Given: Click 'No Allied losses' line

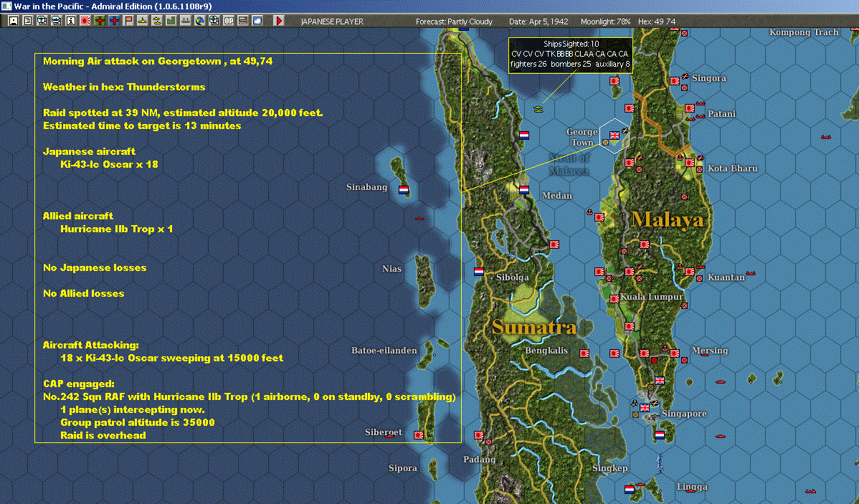Looking at the screenshot, I should [84, 294].
